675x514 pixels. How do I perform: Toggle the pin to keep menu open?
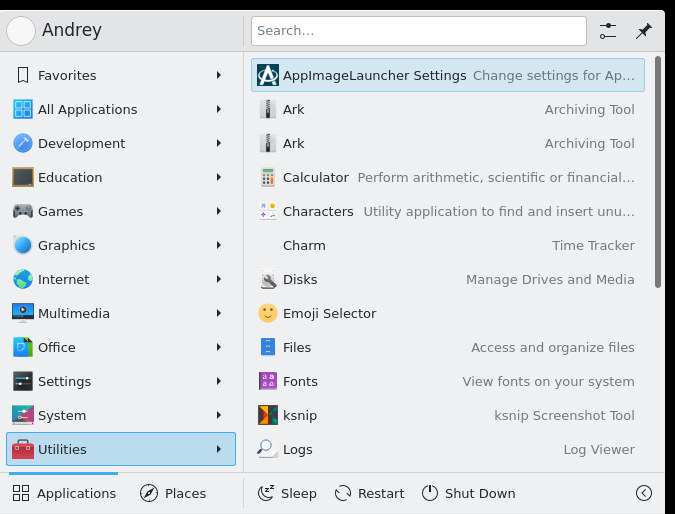coord(644,31)
